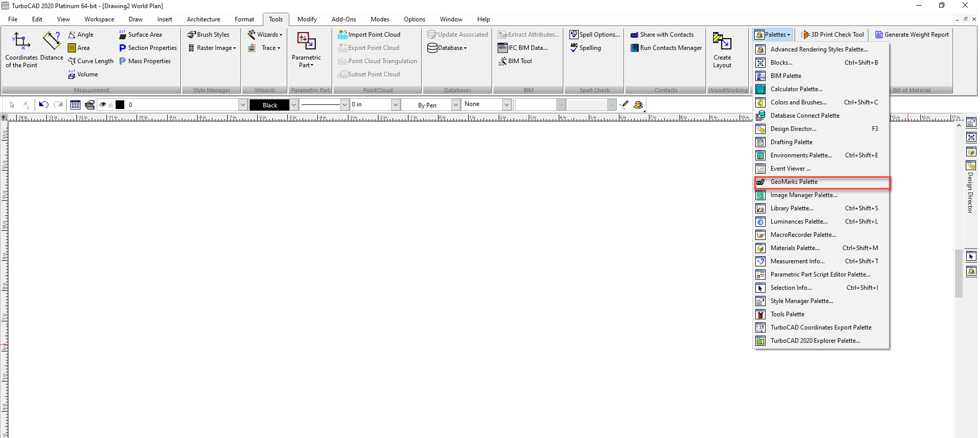Viewport: 980px width, 438px height.
Task: Expand the Trace dropdown
Action: pos(264,48)
